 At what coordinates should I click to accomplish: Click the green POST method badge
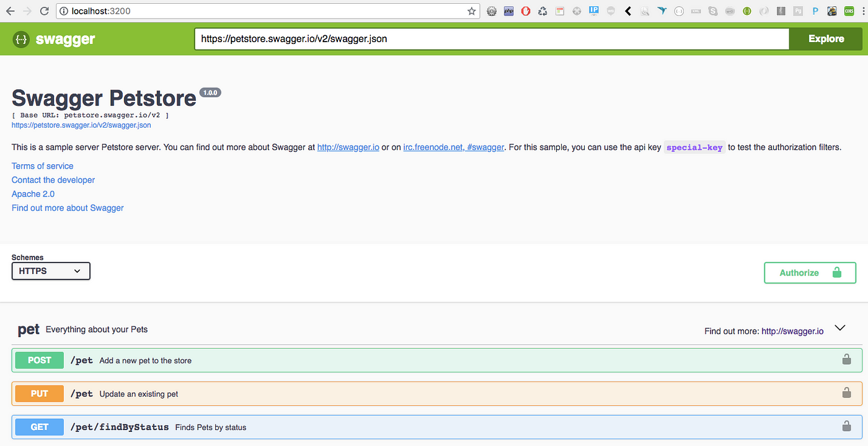tap(40, 360)
